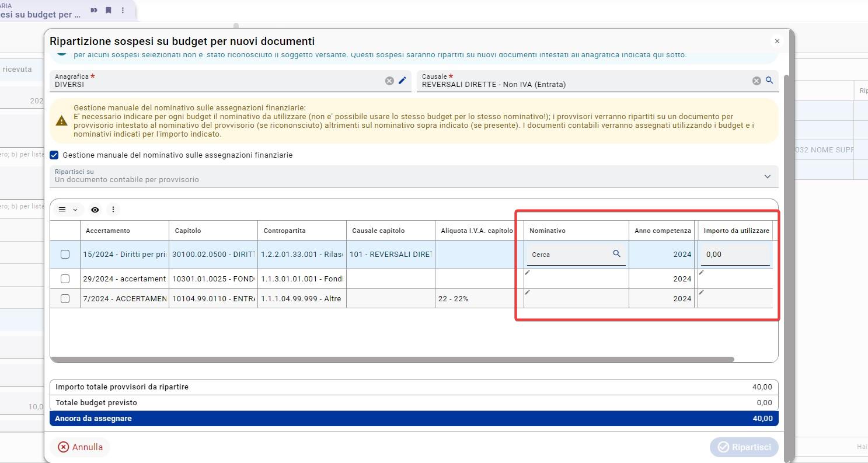Edit Nominativo pencil in the 29/2024 row
This screenshot has height=463, width=868.
tap(528, 273)
